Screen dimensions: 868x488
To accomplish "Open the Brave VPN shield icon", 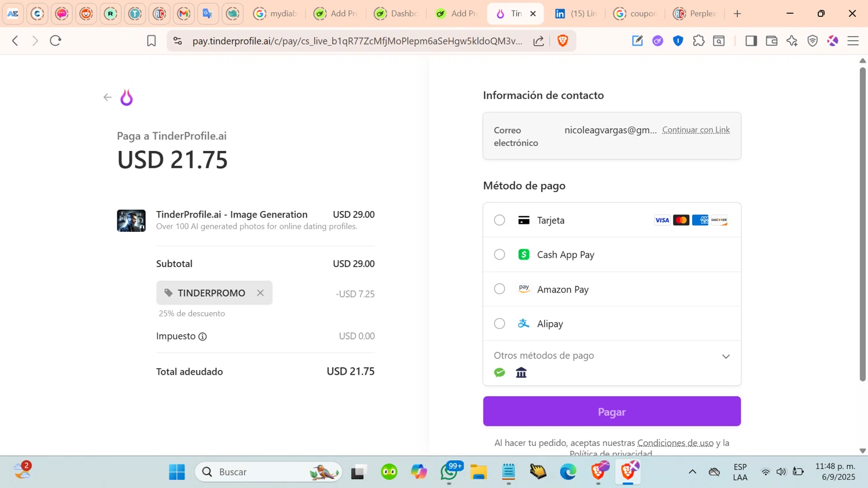I will pyautogui.click(x=812, y=40).
